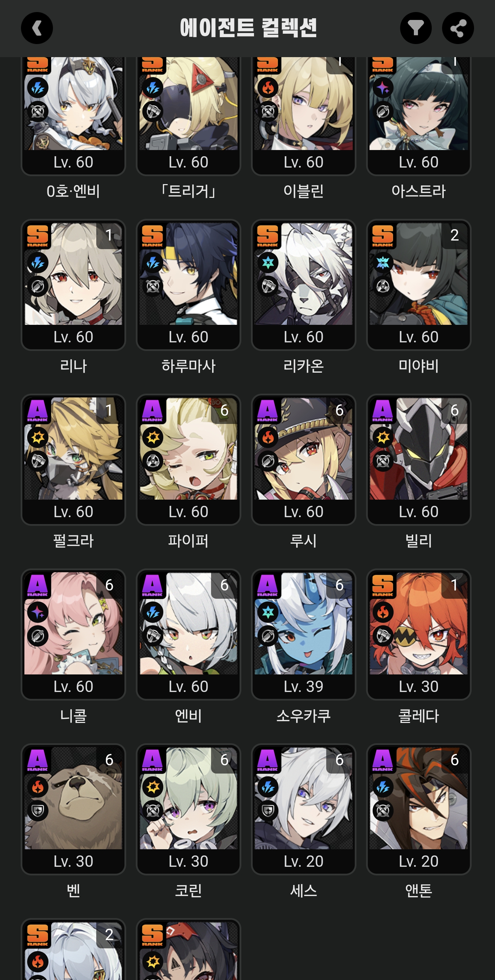Viewport: 495px width, 980px height.
Task: Open the filter funnel icon
Action: [416, 28]
